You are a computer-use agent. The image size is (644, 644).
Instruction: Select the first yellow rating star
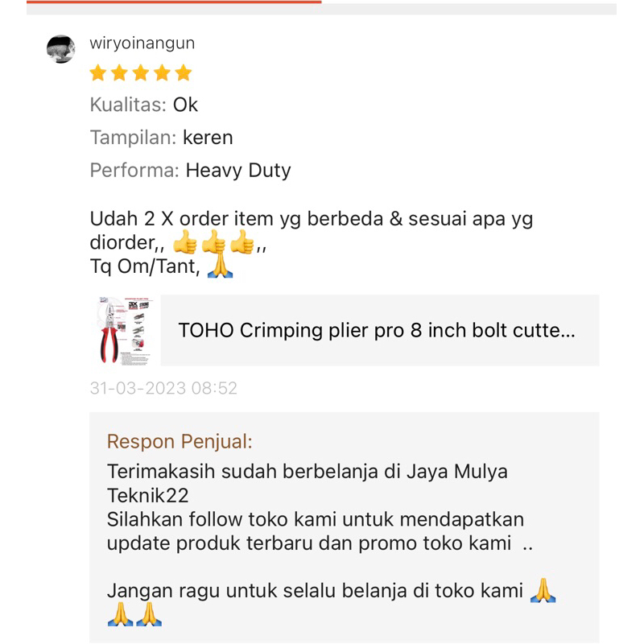[98, 72]
